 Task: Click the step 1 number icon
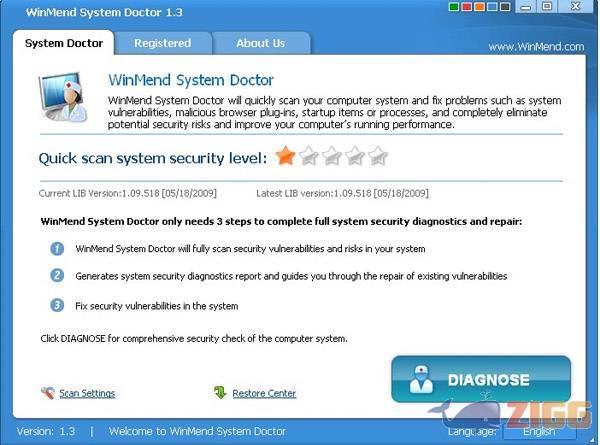57,249
